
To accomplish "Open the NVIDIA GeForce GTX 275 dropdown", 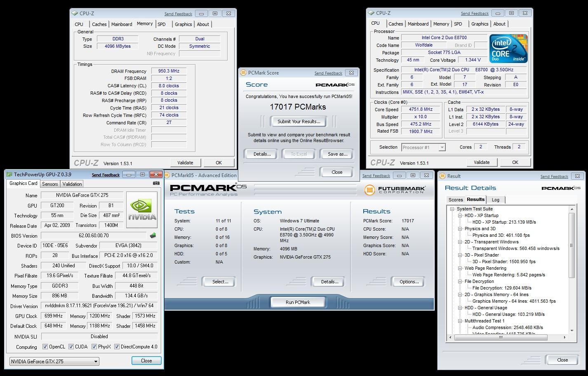I will coord(54,362).
